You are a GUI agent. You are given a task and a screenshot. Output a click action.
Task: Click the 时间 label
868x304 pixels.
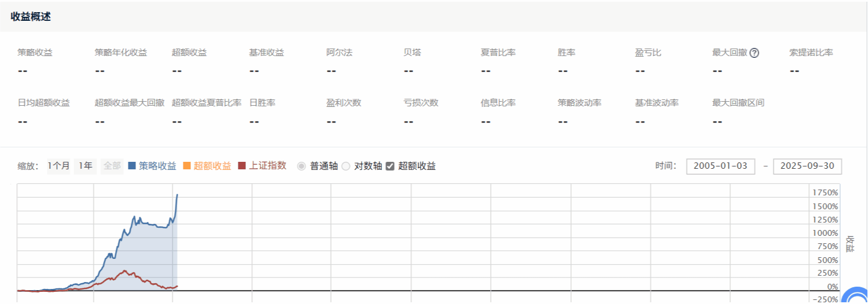click(665, 166)
